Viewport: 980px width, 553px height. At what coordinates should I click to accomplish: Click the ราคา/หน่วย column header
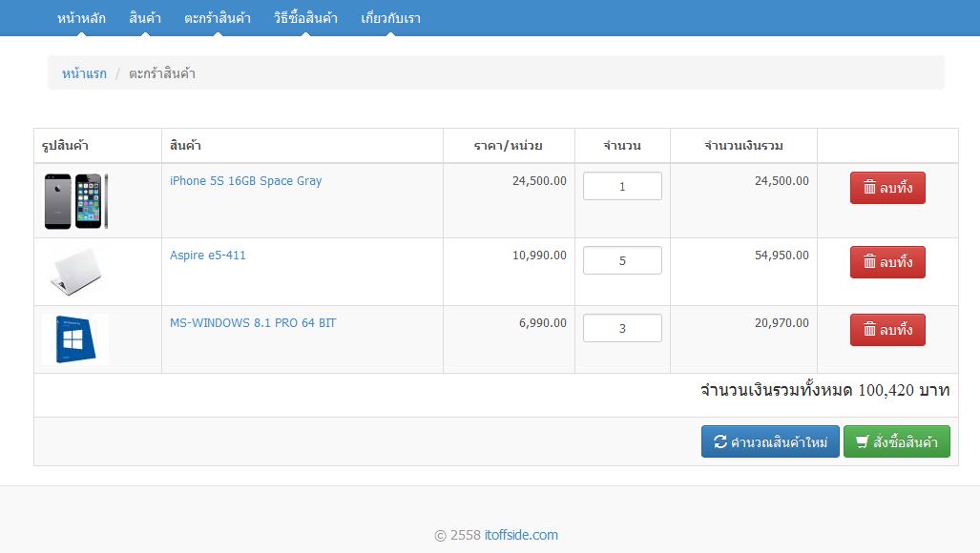pos(508,146)
